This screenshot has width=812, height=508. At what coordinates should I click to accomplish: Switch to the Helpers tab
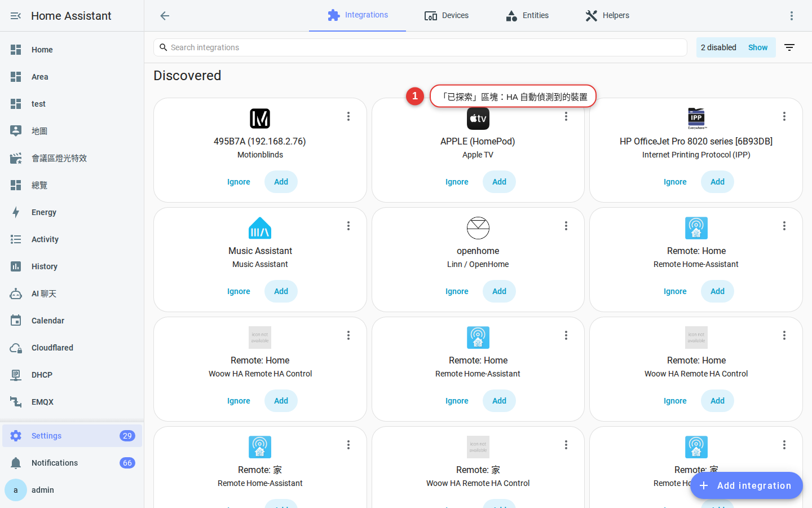click(607, 15)
